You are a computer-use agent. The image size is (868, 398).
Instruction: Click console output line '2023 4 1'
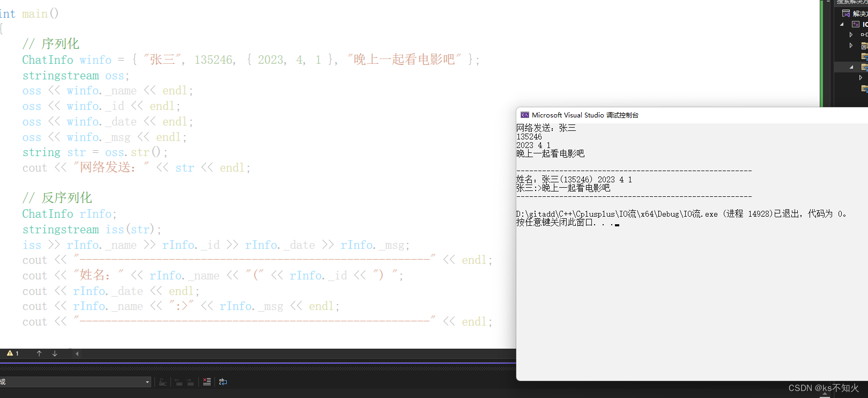533,145
